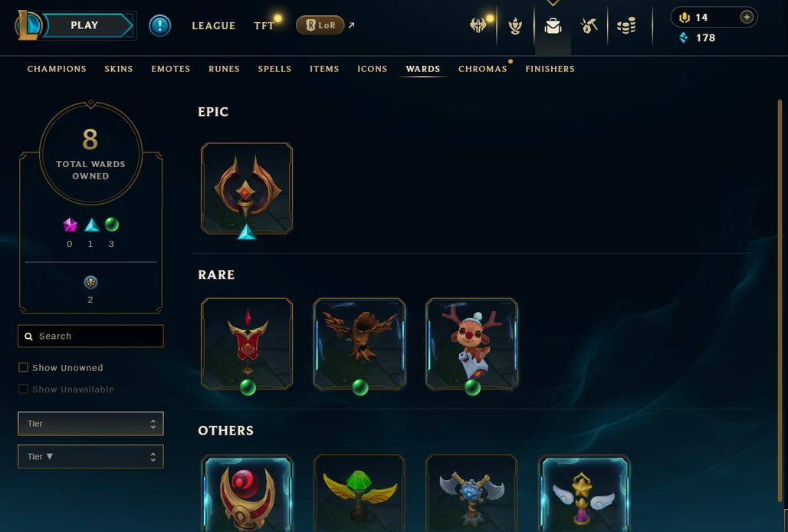
Task: Toggle the Show Unavailable checkbox
Action: tap(23, 389)
